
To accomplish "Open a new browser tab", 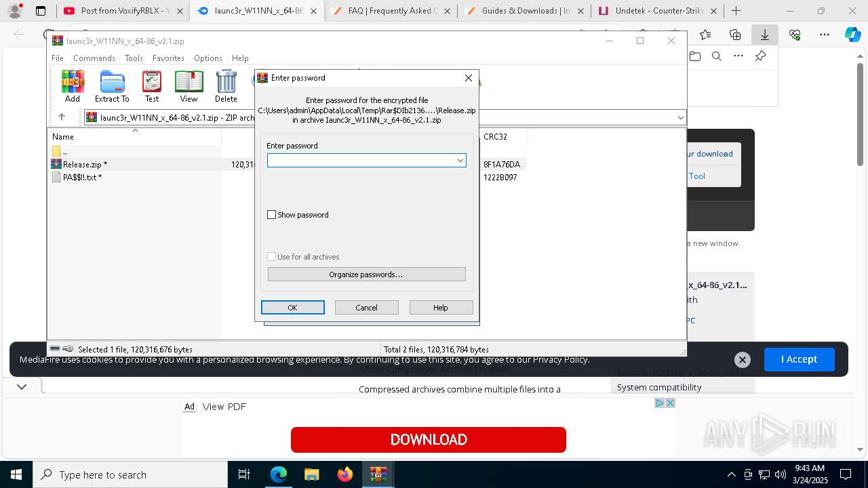I will point(736,11).
